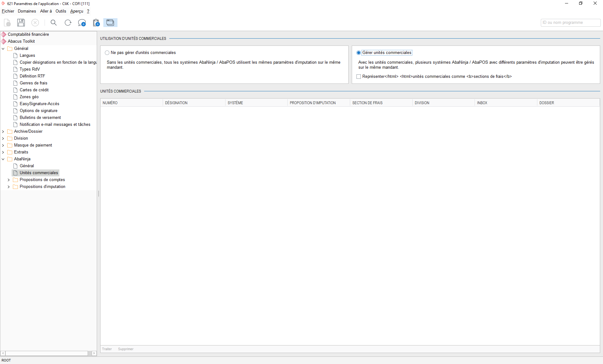
Task: Sort by the SYSTÈME column header
Action: pos(256,103)
